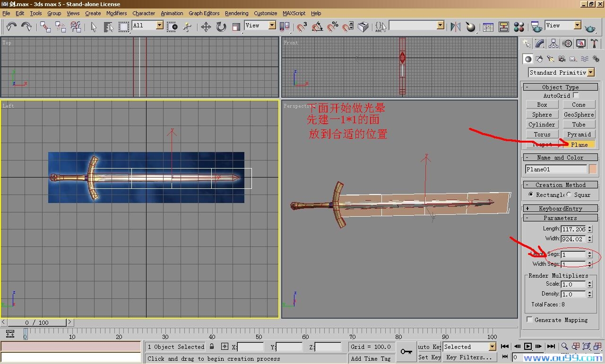605x364 pixels.
Task: Tick the AutoGrid checkbox
Action: click(576, 95)
